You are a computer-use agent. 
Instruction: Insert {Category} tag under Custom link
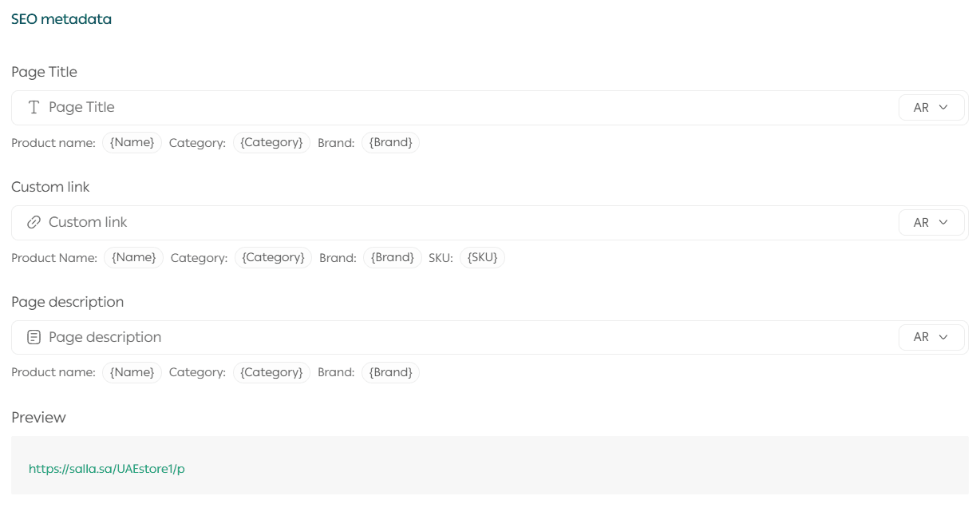click(274, 257)
